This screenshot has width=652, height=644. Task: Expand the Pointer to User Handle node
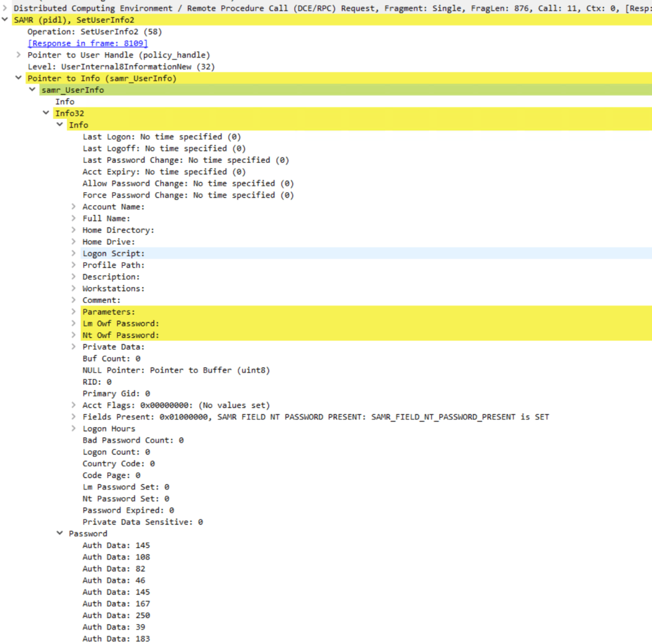coord(18,55)
